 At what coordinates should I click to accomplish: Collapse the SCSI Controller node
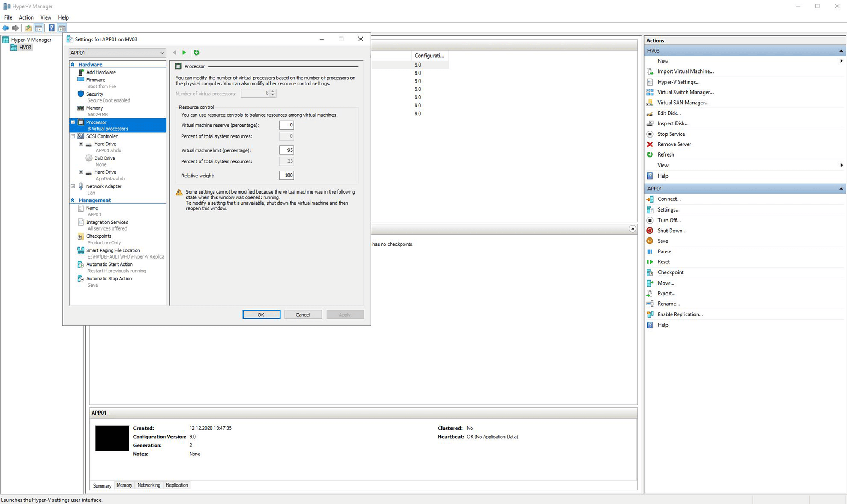73,136
